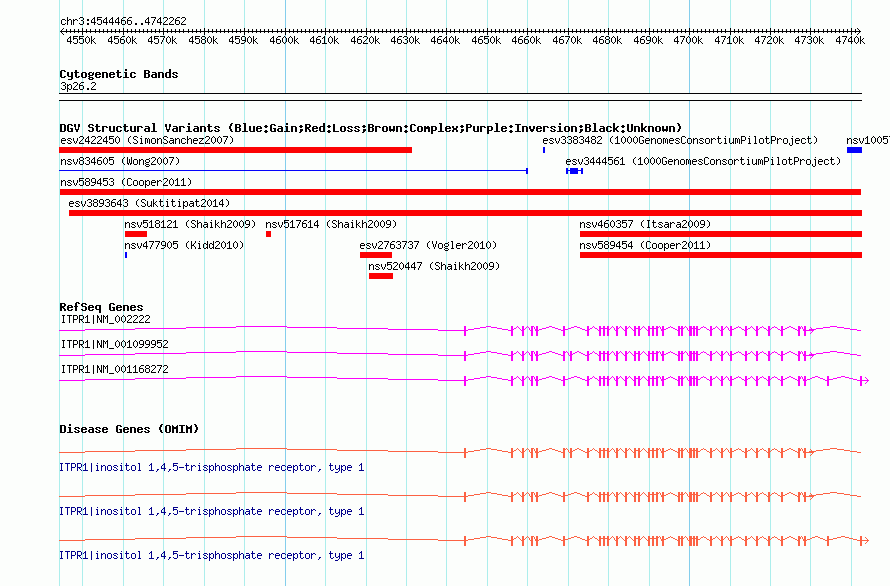The image size is (890, 586).
Task: Click the red bar under esv2763737
Action: (x=376, y=255)
